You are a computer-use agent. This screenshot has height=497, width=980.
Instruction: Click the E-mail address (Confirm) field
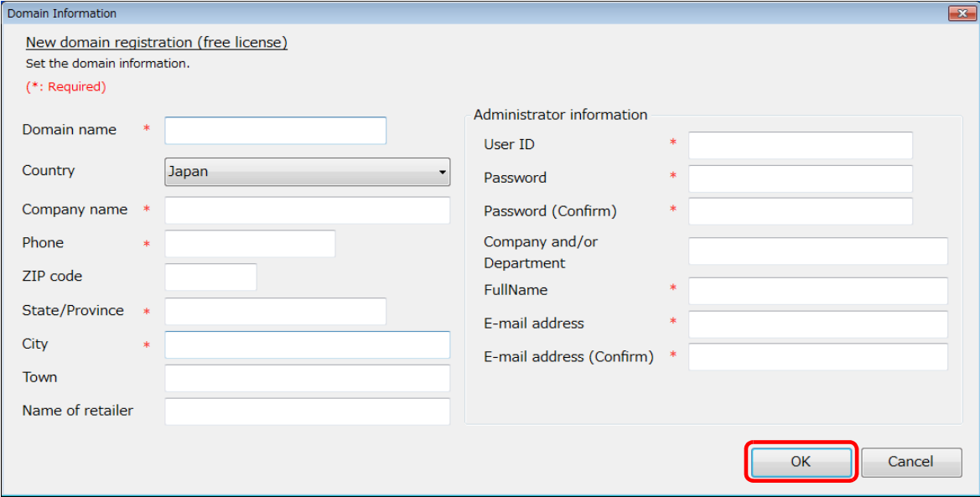(817, 357)
